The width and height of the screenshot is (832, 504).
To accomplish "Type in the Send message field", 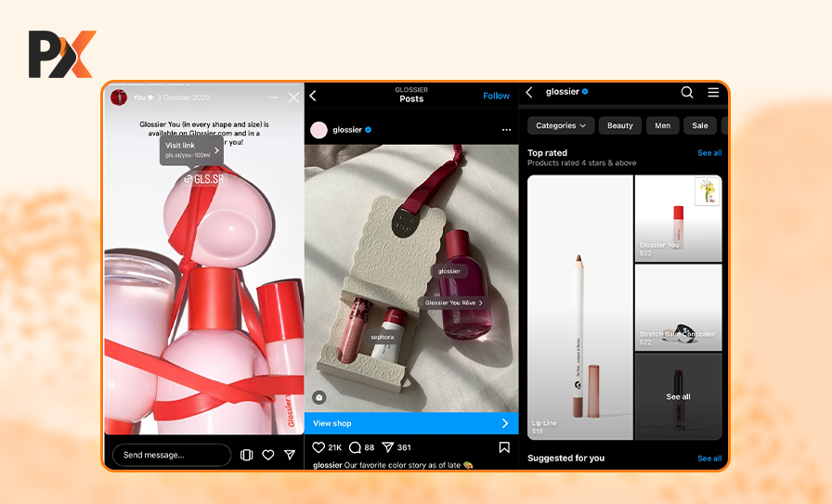I will 172,455.
